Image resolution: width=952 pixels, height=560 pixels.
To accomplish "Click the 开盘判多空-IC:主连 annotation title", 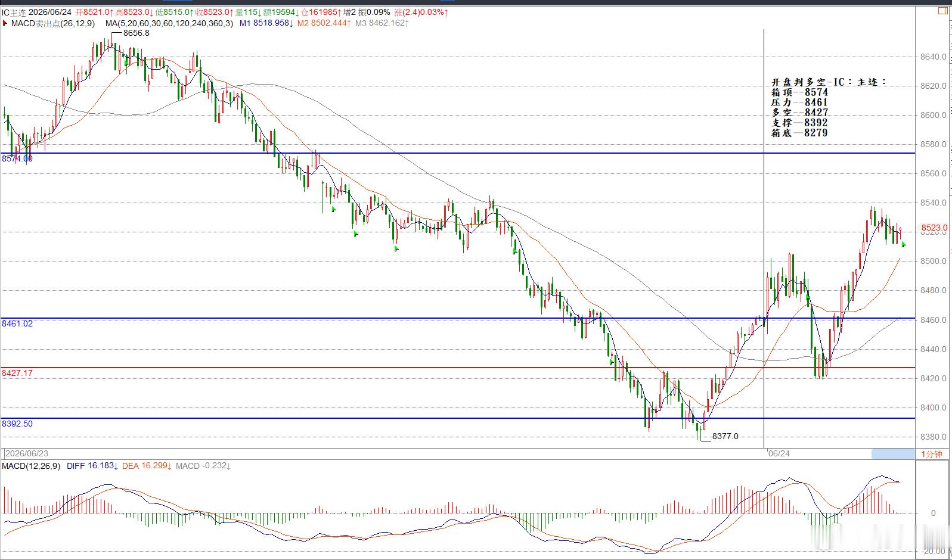I will coord(829,82).
